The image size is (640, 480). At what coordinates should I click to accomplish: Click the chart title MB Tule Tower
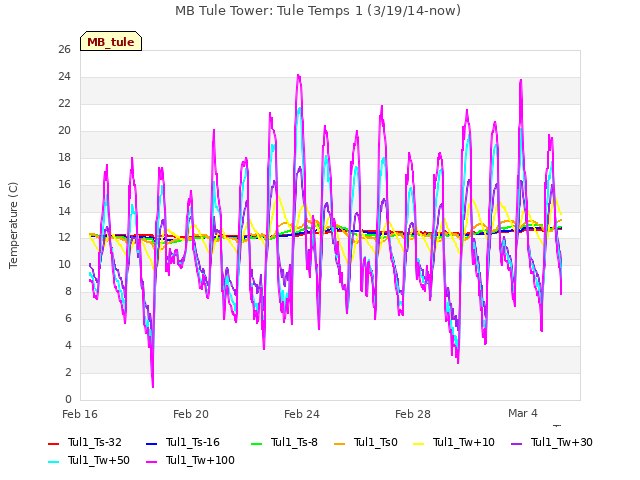pyautogui.click(x=318, y=11)
